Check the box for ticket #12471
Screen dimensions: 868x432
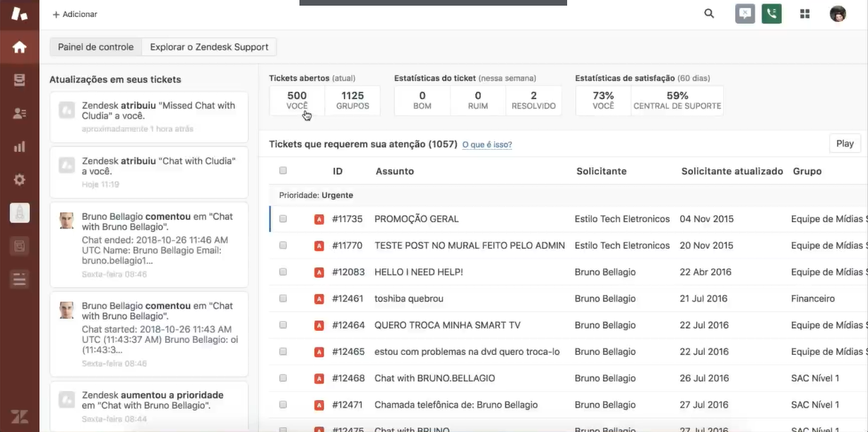tap(283, 405)
